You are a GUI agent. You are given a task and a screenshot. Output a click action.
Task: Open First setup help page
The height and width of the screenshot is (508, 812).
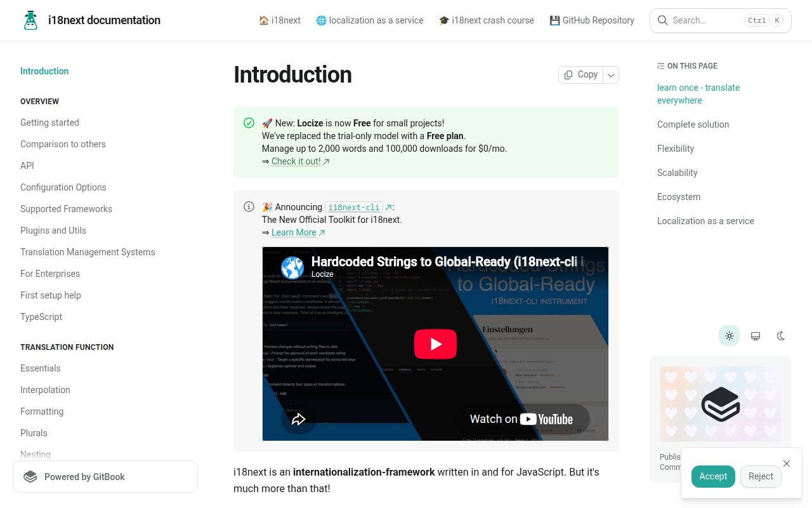tap(51, 295)
